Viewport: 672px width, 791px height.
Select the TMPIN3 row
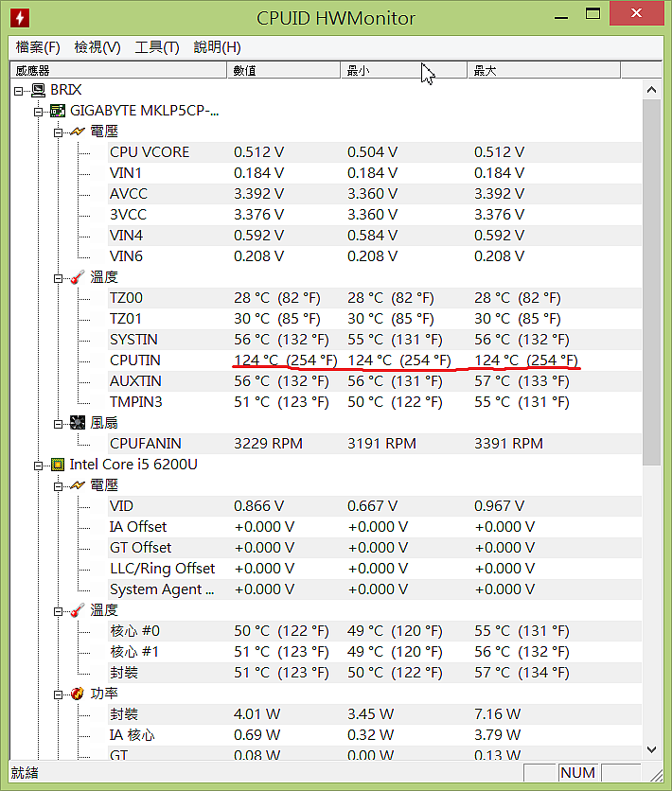coord(375,402)
